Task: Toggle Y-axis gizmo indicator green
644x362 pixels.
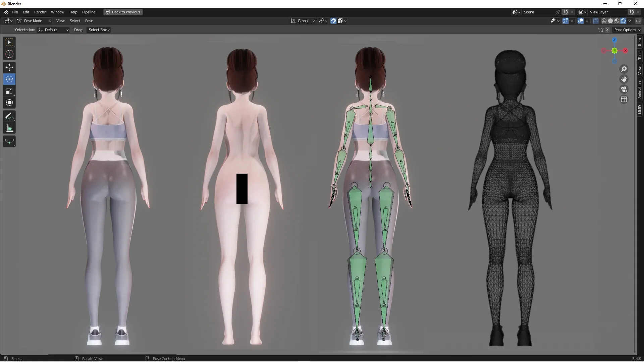Action: [x=614, y=50]
